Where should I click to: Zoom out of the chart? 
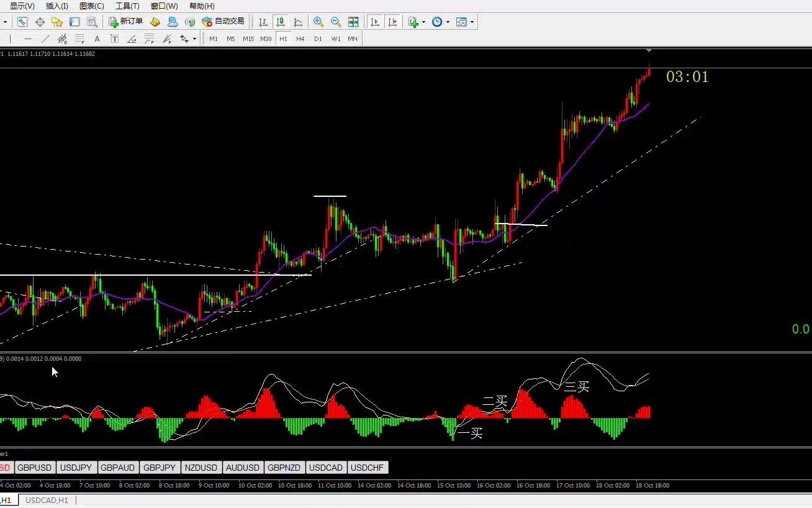point(336,22)
